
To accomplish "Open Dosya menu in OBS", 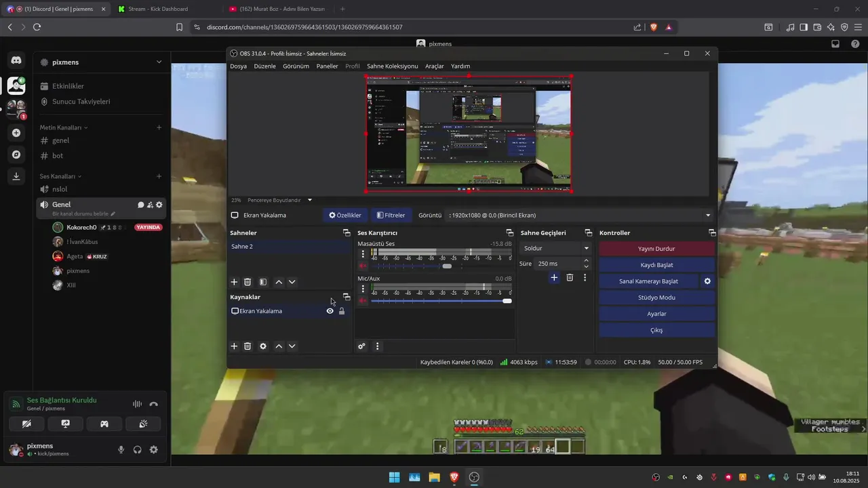I will 238,66.
